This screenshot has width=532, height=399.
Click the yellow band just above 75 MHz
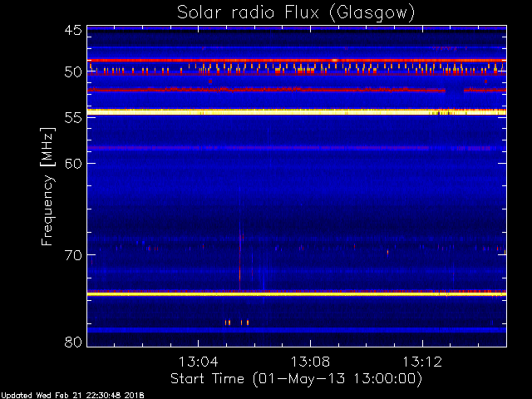tap(297, 293)
